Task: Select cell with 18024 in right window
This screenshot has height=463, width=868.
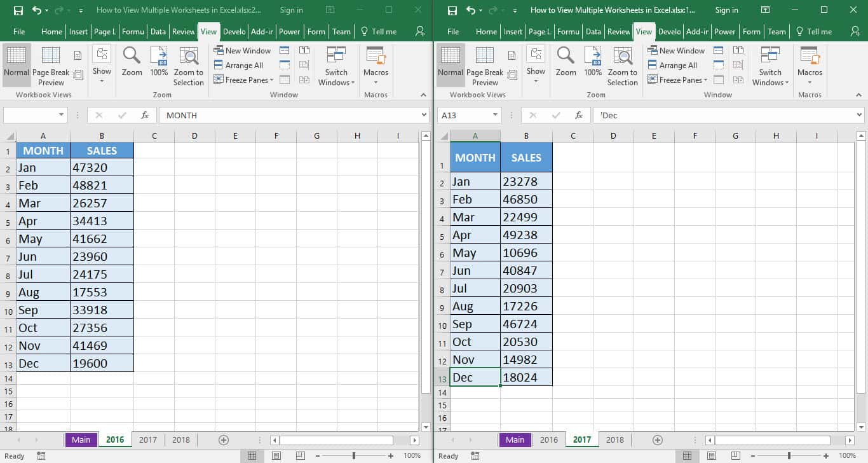Action: tap(526, 377)
